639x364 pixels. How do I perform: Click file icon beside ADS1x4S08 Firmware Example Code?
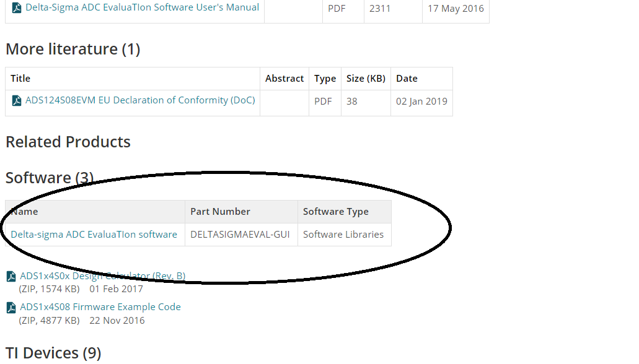coord(11,308)
